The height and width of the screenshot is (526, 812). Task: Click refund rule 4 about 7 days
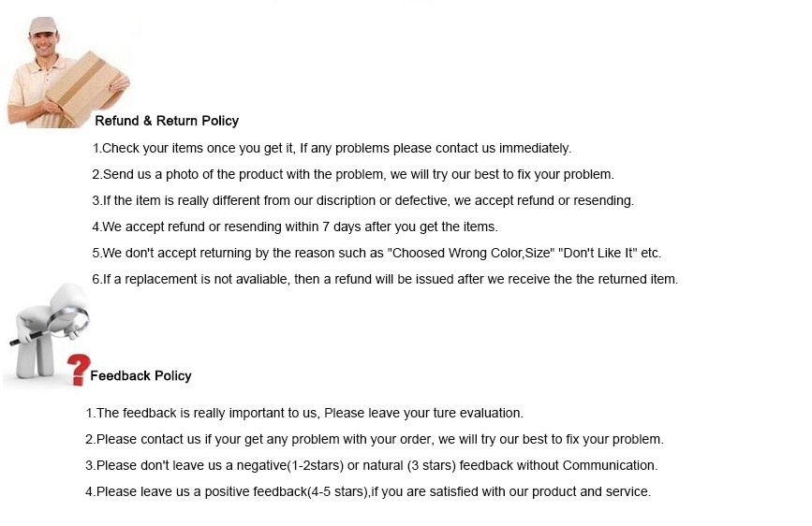click(x=295, y=226)
